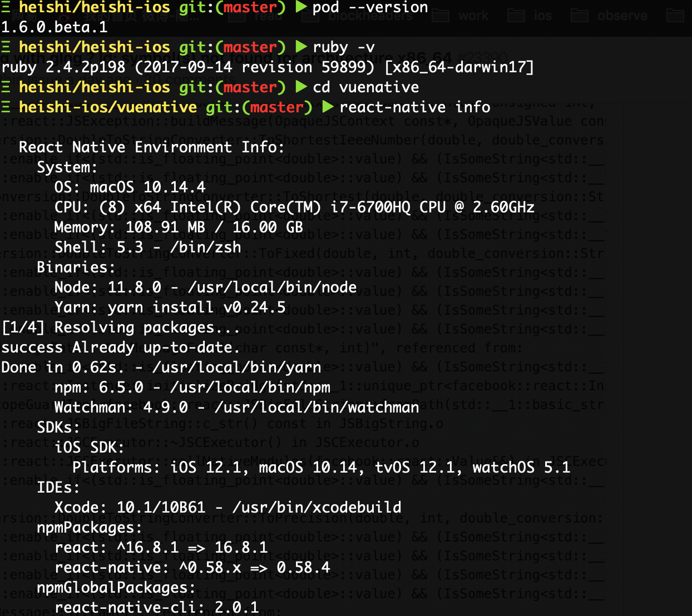Click the 'react-native info' command

pos(415,107)
